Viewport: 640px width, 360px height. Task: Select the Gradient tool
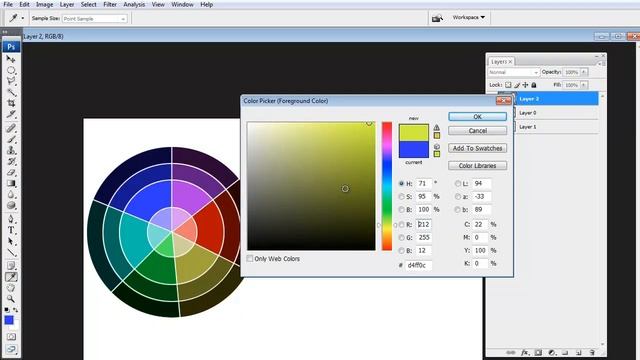pos(11,184)
